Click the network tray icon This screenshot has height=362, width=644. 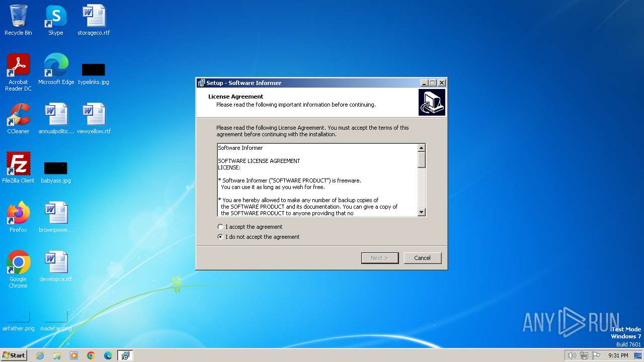(x=584, y=355)
